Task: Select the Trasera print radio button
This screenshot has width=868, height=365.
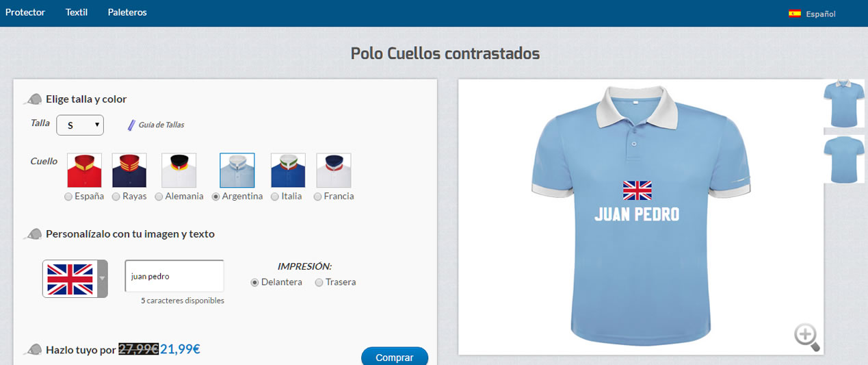Action: (319, 282)
